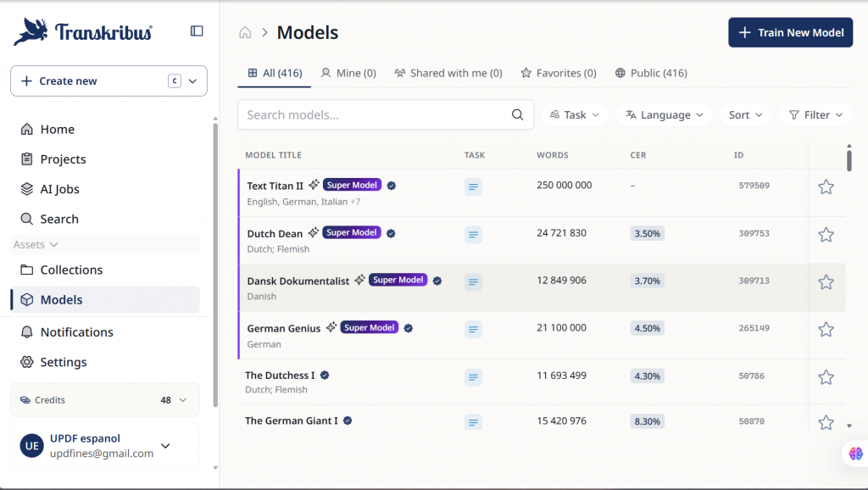Screen dimensions: 868x490
Task: Click the sparkle icon beside Text Titan II
Action: tap(314, 184)
